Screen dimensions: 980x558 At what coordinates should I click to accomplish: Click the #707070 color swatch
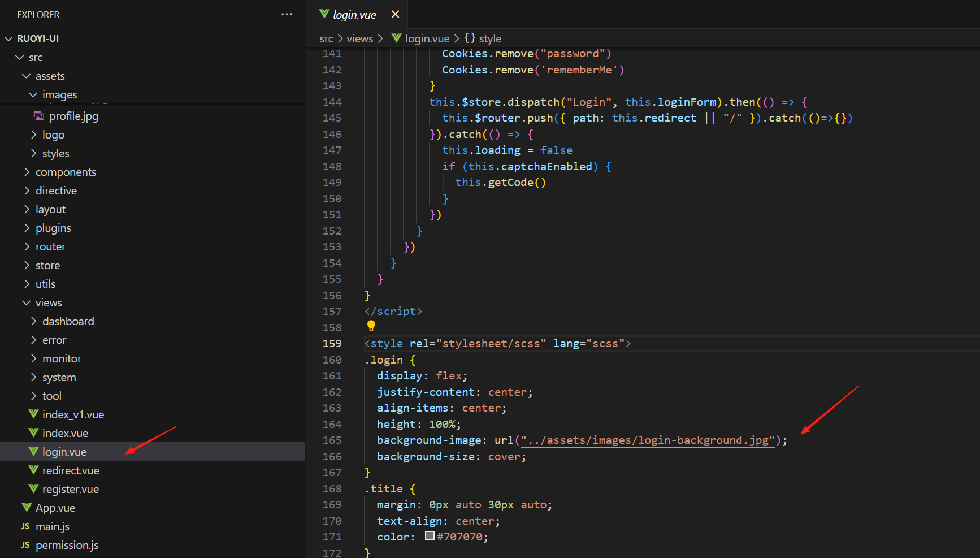point(430,536)
